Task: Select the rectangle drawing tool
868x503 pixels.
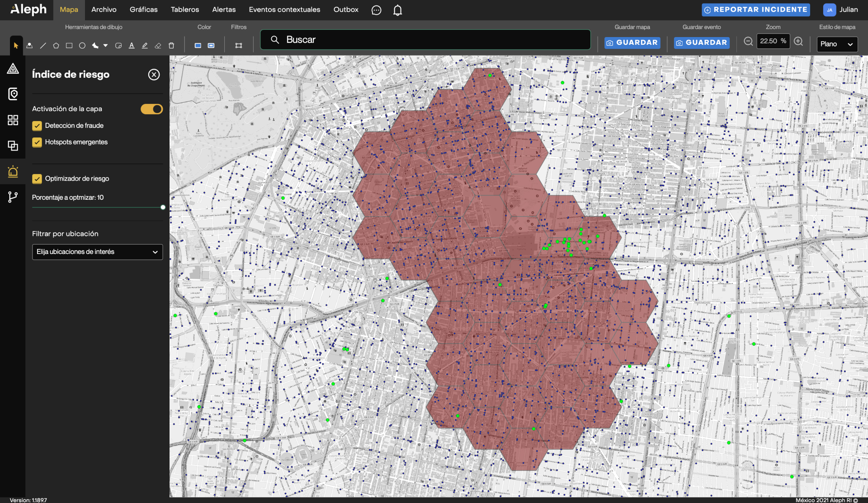Action: (69, 46)
